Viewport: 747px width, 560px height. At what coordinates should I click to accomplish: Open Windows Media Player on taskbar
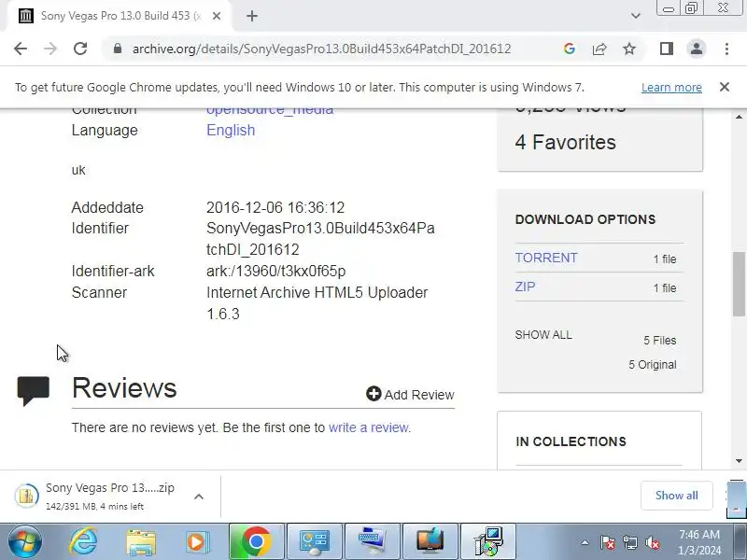[x=197, y=542]
